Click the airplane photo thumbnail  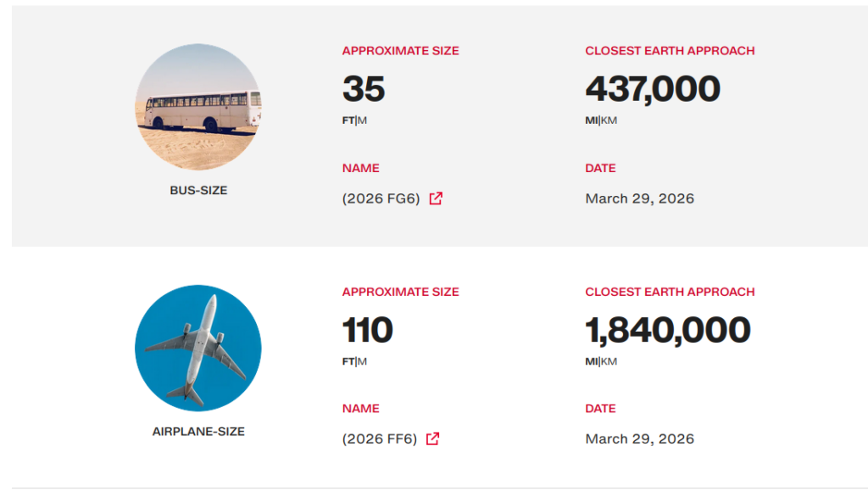click(198, 349)
